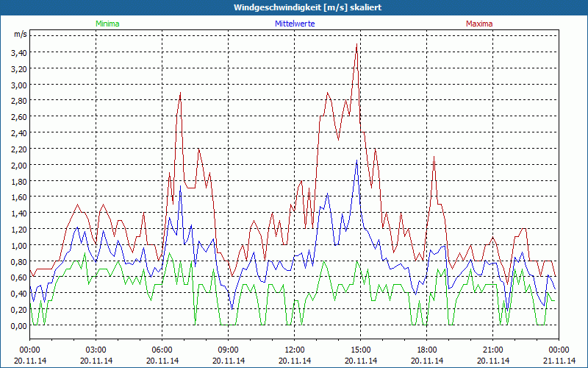The width and height of the screenshot is (588, 368).
Task: Click the Maxima legend label
Action: 479,24
